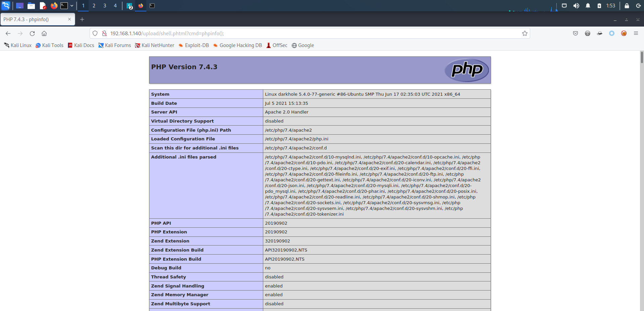Launch Firefox from the panel launcher
This screenshot has width=644, height=311.
click(x=54, y=6)
